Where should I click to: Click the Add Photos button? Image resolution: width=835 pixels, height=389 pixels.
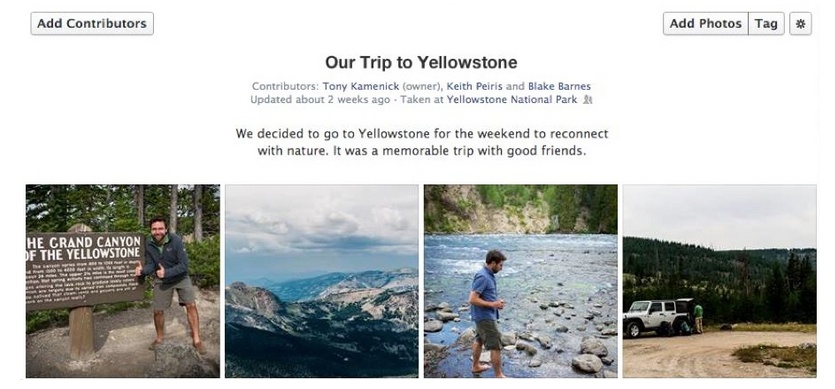[706, 23]
